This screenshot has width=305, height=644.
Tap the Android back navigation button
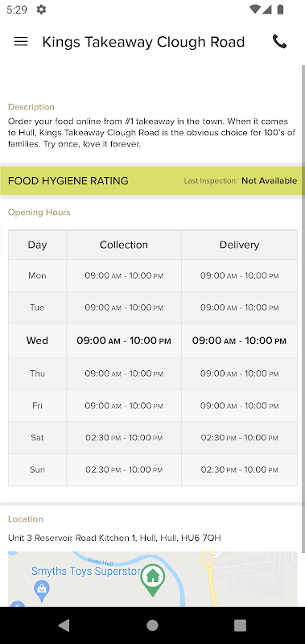[64, 625]
